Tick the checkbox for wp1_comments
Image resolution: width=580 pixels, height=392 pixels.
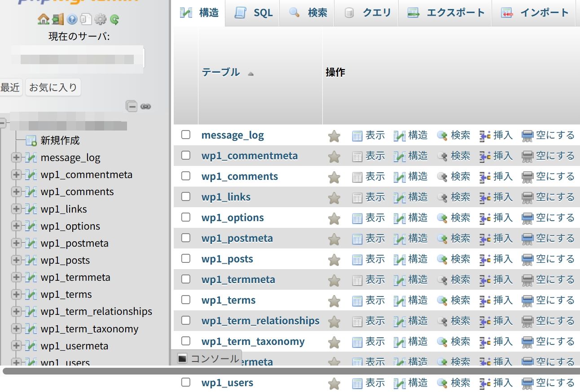click(186, 176)
